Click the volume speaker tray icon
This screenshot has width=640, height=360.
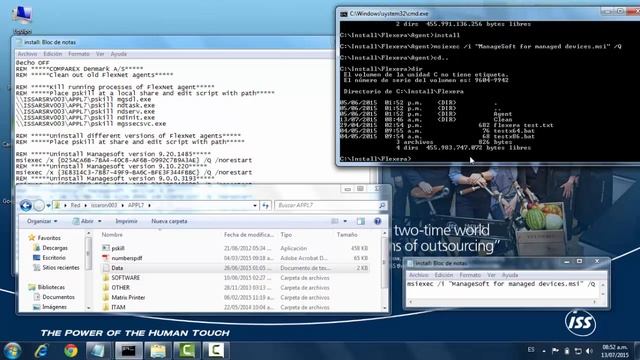coord(589,351)
